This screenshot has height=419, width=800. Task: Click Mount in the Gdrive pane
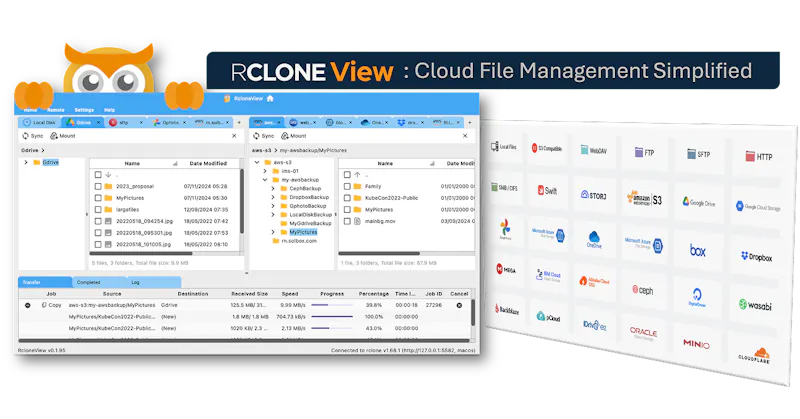63,136
